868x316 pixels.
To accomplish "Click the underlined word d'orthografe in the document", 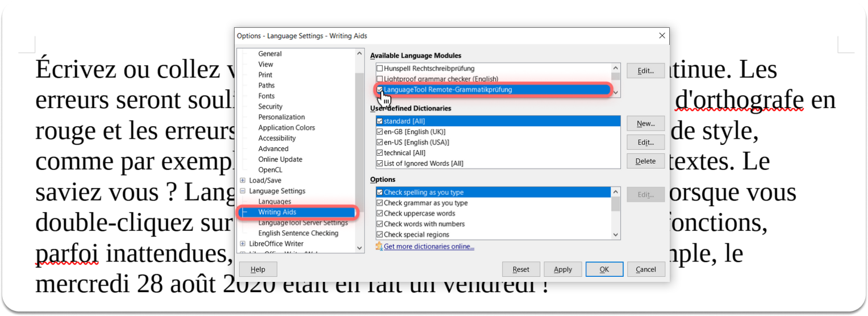I will click(739, 100).
